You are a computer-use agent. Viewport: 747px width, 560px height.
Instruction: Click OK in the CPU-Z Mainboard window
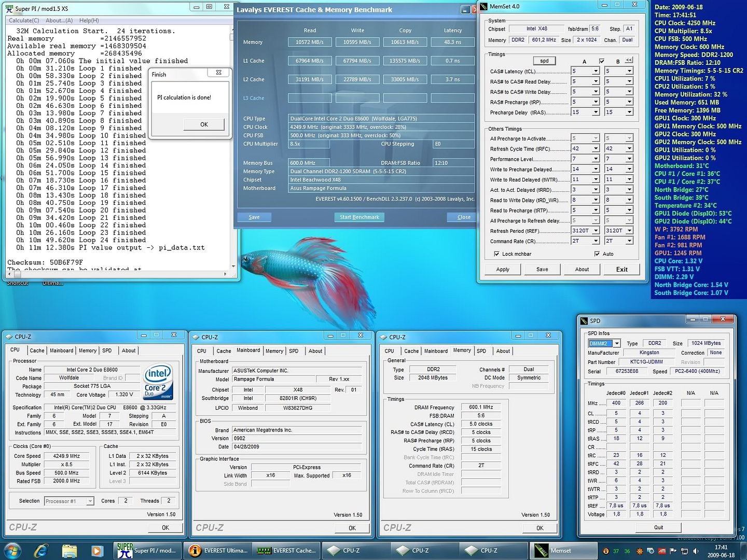pyautogui.click(x=352, y=528)
